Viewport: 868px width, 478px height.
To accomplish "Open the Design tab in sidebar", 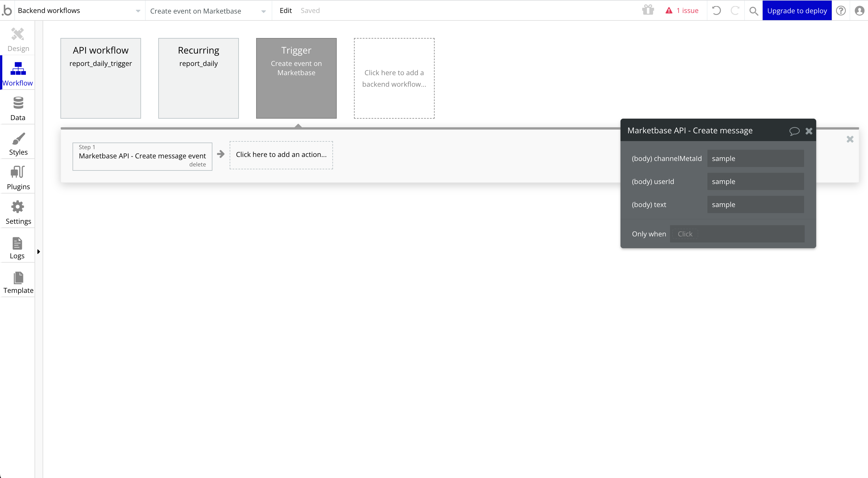I will 18,40.
